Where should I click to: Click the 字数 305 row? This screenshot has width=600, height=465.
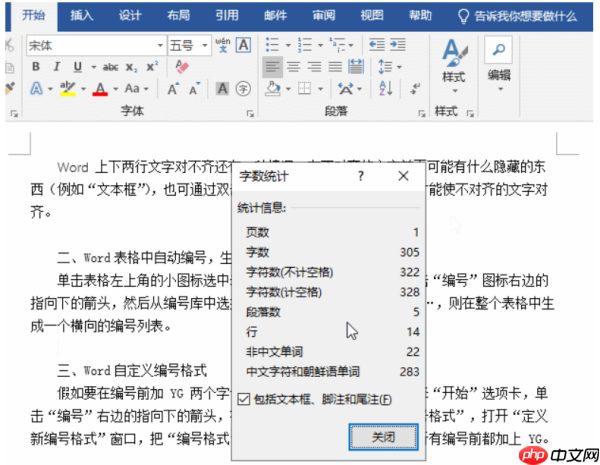(x=332, y=252)
